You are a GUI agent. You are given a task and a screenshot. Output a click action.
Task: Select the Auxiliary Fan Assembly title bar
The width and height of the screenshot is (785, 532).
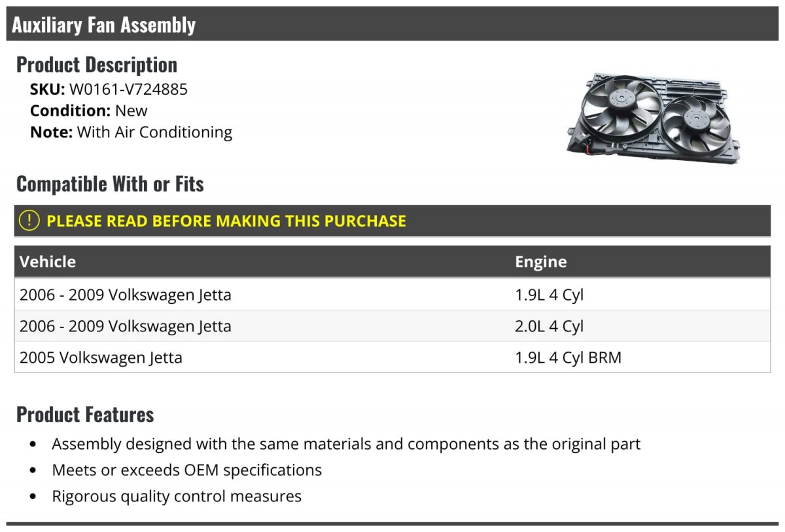[x=392, y=24]
